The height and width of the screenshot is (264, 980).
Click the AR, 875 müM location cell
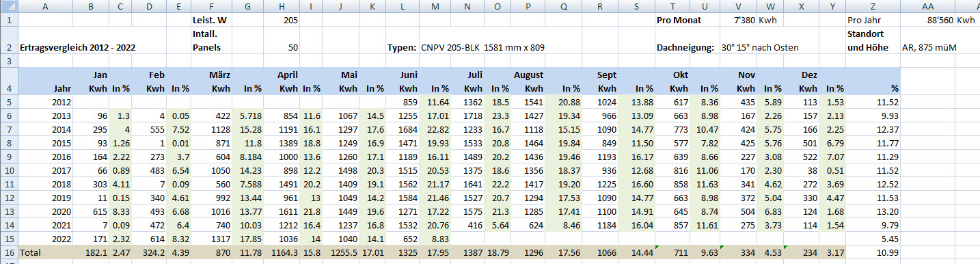coord(929,48)
